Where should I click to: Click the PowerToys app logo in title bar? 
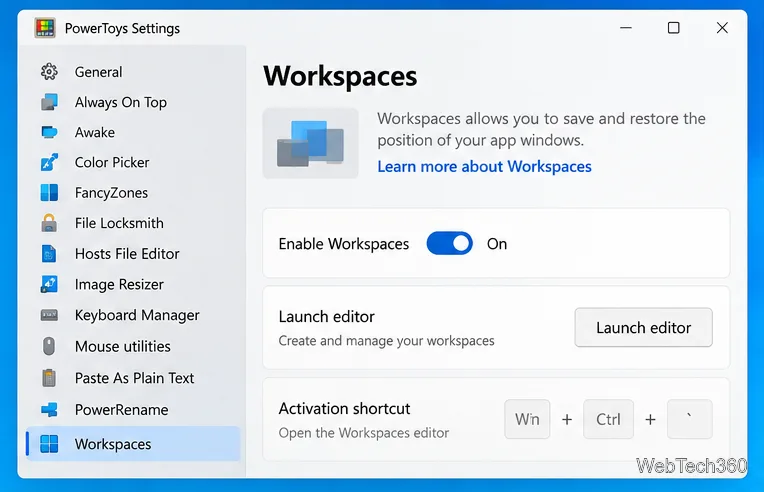tap(45, 28)
